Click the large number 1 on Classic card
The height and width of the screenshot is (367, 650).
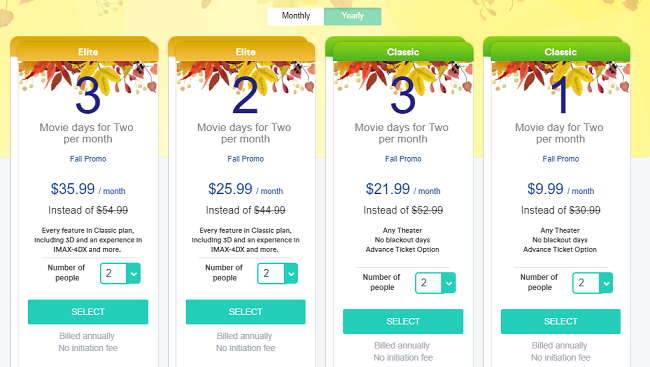click(560, 96)
